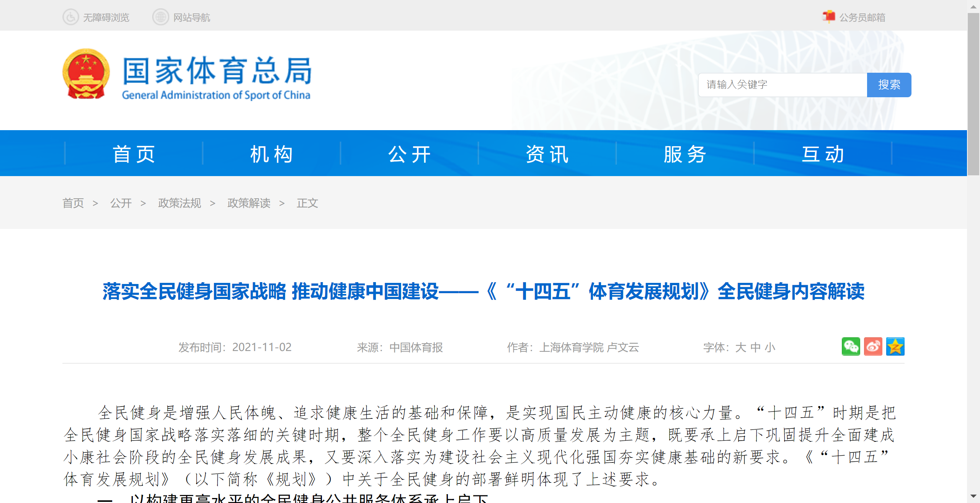The image size is (980, 503).
Task: Share the article via the WeChat icon
Action: [x=851, y=346]
